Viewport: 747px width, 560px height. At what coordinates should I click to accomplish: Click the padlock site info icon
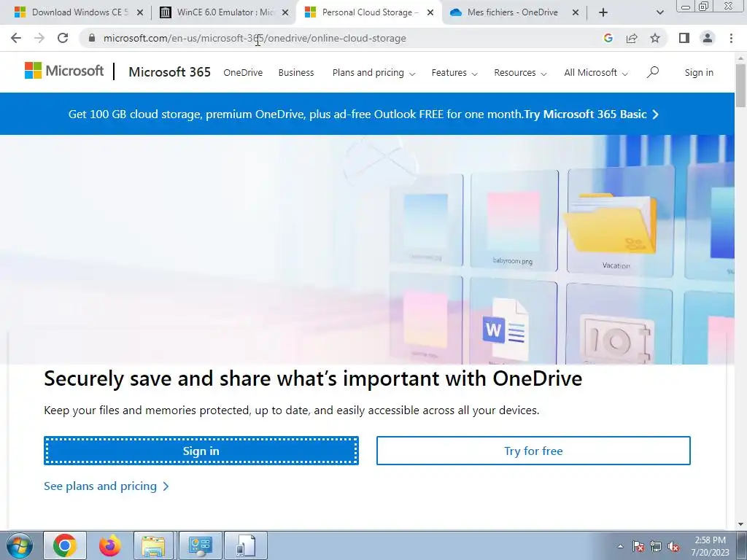click(x=92, y=38)
